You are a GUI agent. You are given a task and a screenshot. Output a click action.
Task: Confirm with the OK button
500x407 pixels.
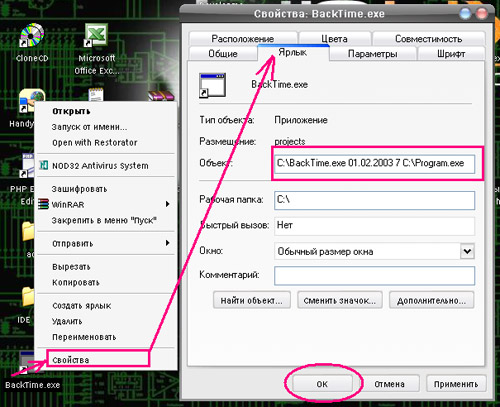pos(322,384)
